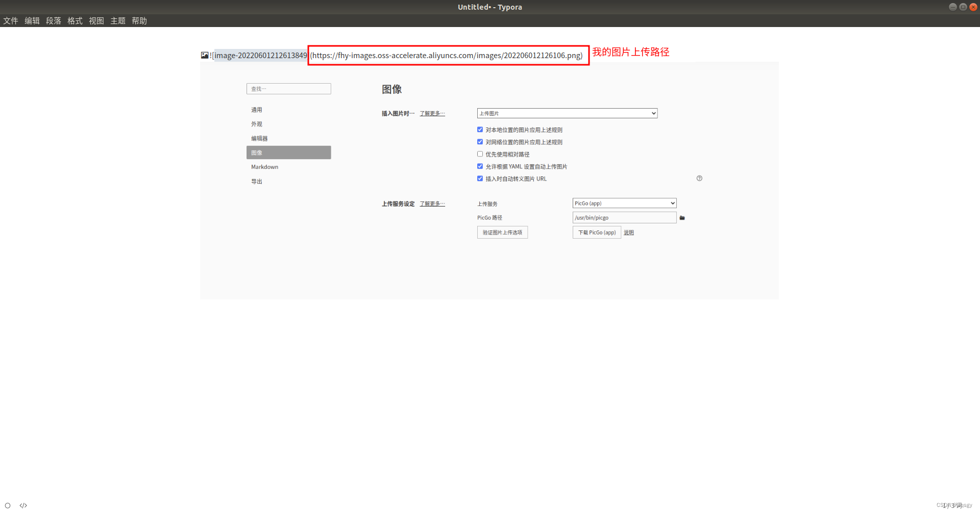This screenshot has height=513, width=980.
Task: Click the /usr/bin/picgo path field
Action: [624, 218]
